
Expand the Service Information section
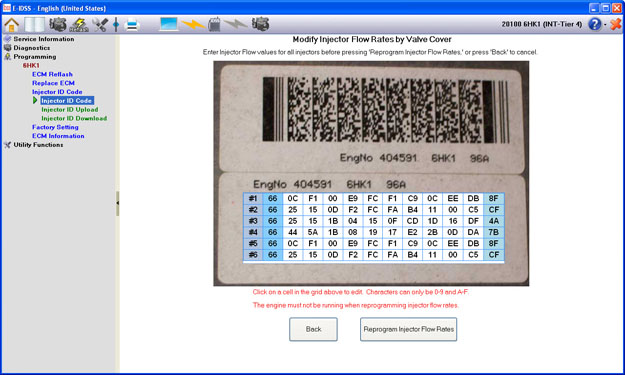coord(44,39)
